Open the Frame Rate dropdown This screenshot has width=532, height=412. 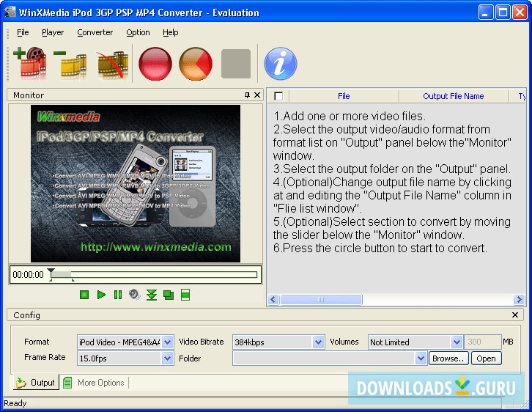tap(168, 358)
